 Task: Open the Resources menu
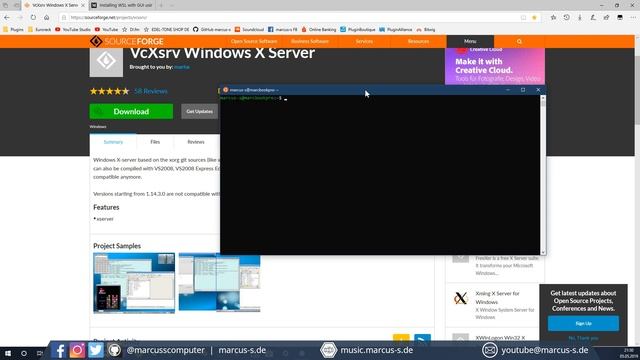418,41
